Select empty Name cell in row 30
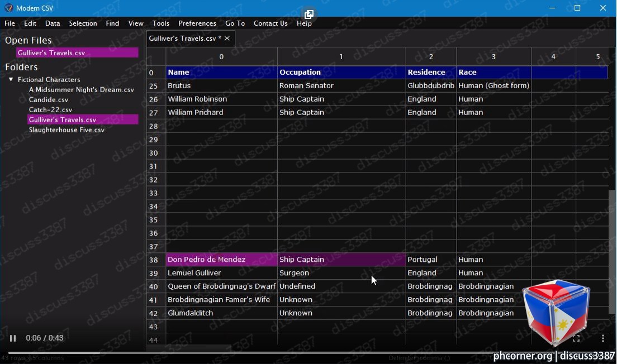Image resolution: width=617 pixels, height=364 pixels. [x=221, y=152]
